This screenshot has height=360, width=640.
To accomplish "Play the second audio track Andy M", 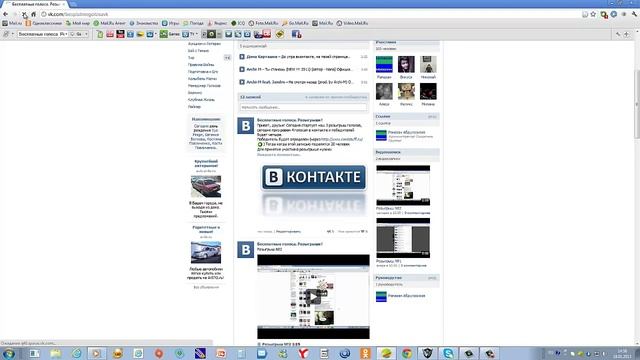I will (x=242, y=69).
